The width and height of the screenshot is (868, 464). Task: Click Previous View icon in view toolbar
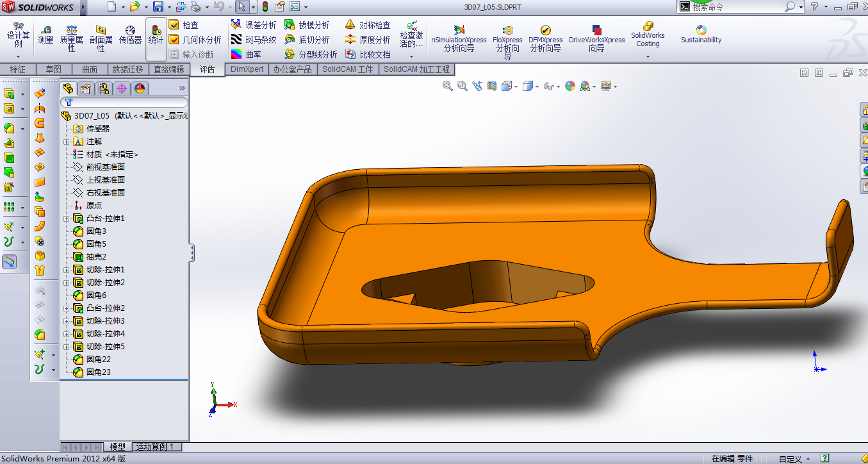477,86
